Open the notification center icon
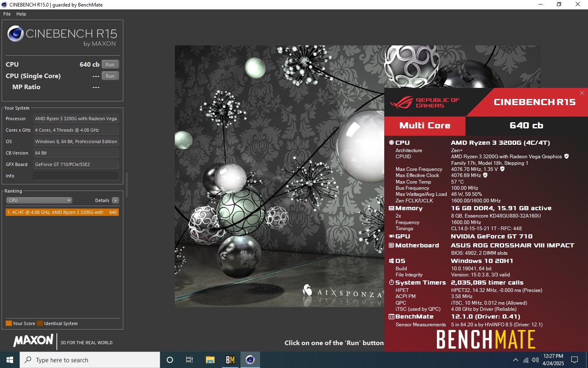Screen dimensions: 588x368 [x=575, y=360]
